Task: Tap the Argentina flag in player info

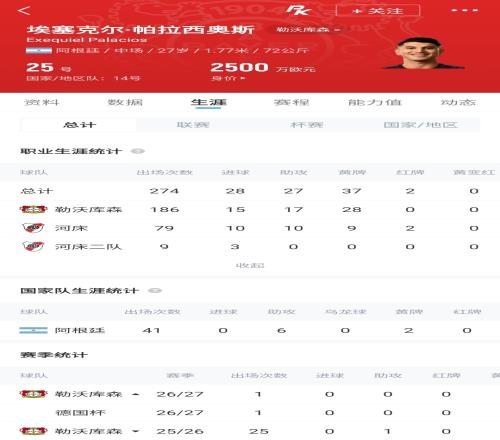Action: tap(39, 51)
